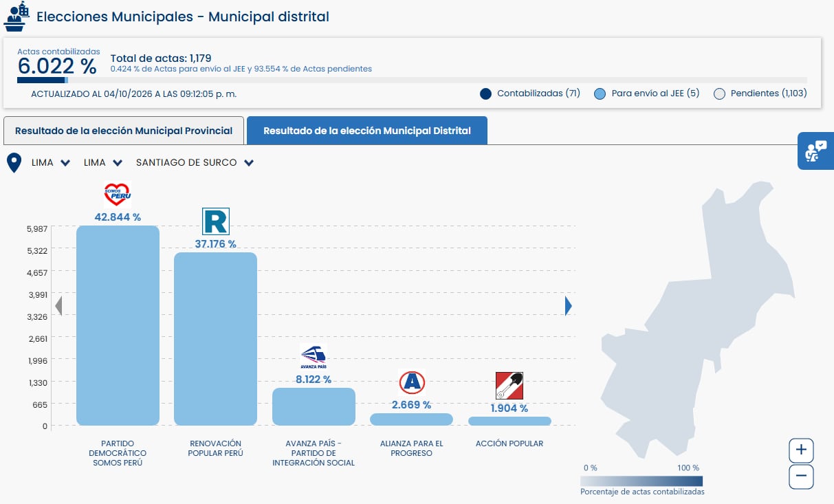The height and width of the screenshot is (504, 834).
Task: Click the location pin icon
Action: click(x=14, y=163)
